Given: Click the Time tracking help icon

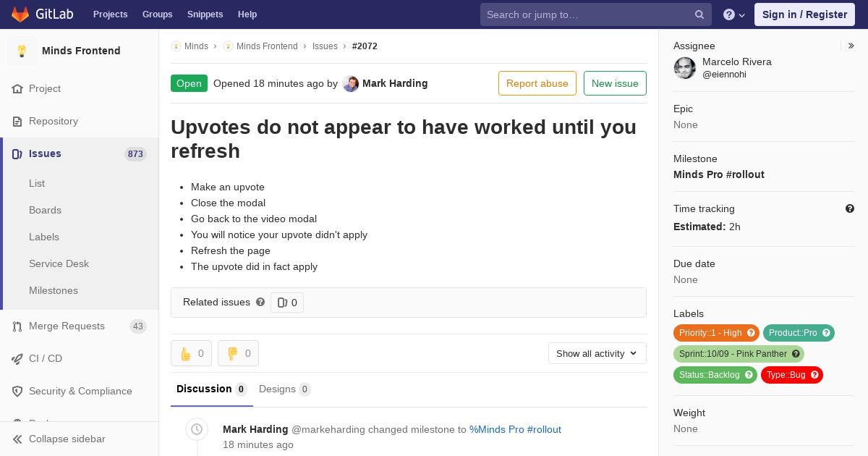Looking at the screenshot, I should 850,208.
